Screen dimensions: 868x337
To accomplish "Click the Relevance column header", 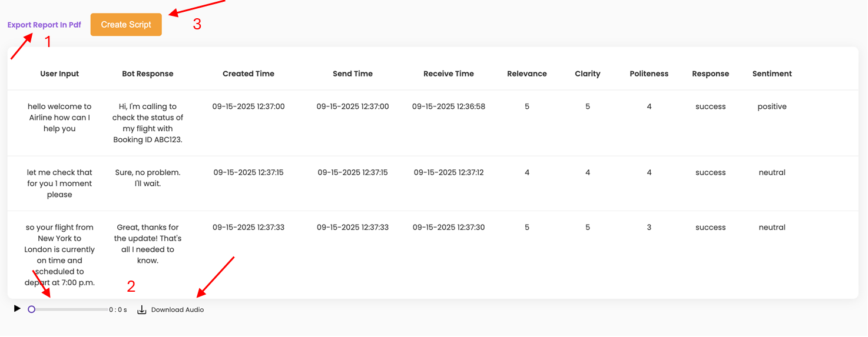I will click(x=527, y=74).
